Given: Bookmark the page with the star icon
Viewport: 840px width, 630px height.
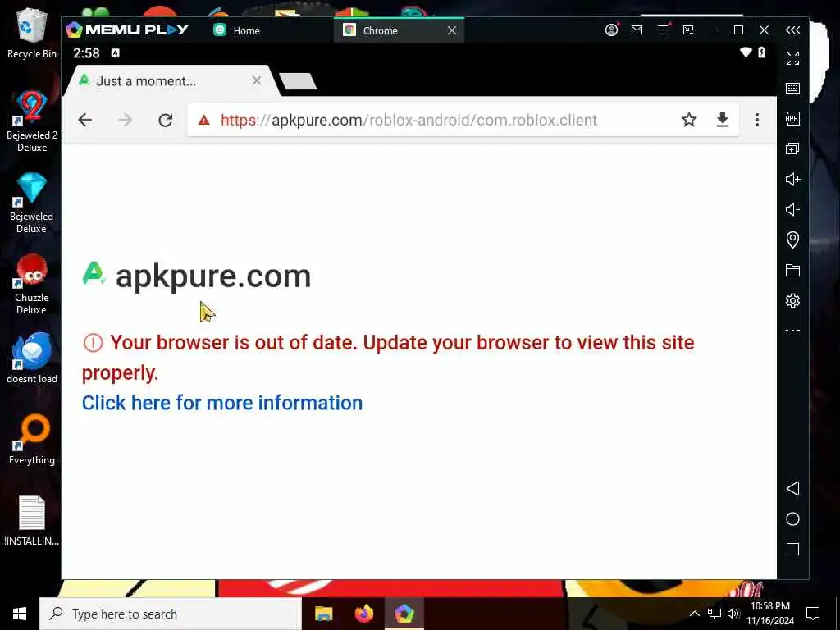Looking at the screenshot, I should pyautogui.click(x=688, y=120).
